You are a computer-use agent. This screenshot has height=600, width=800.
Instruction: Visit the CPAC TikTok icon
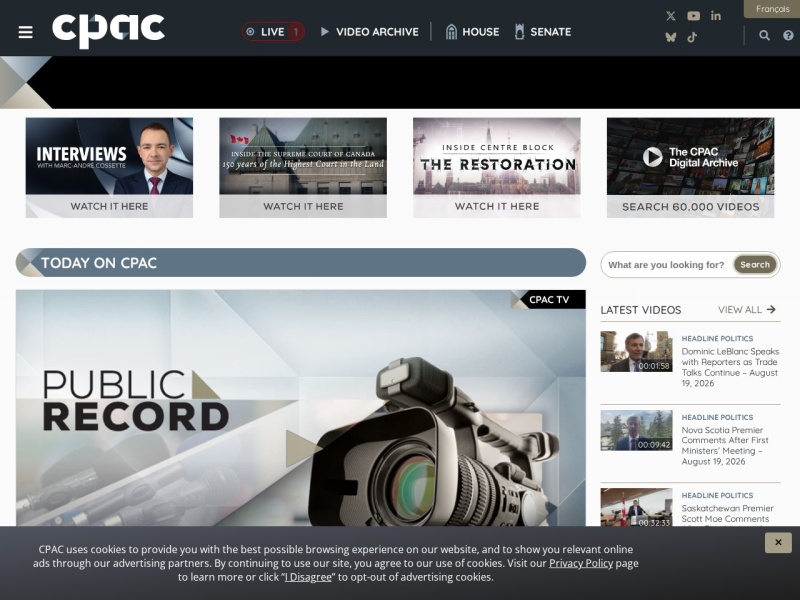(x=692, y=37)
